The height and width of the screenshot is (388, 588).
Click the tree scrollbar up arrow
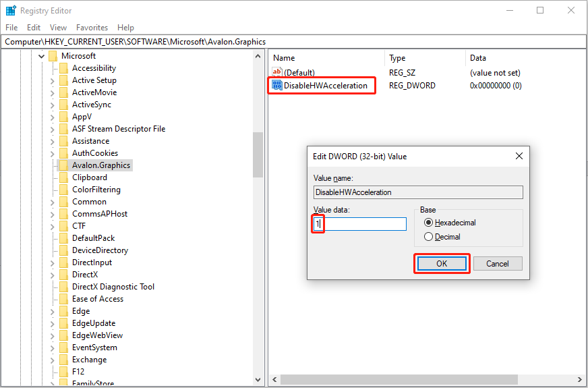point(258,56)
